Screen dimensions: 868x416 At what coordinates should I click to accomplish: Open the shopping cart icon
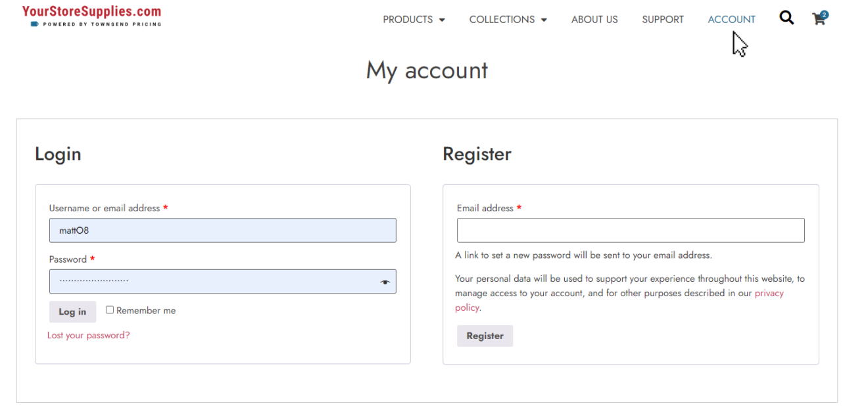click(x=818, y=20)
